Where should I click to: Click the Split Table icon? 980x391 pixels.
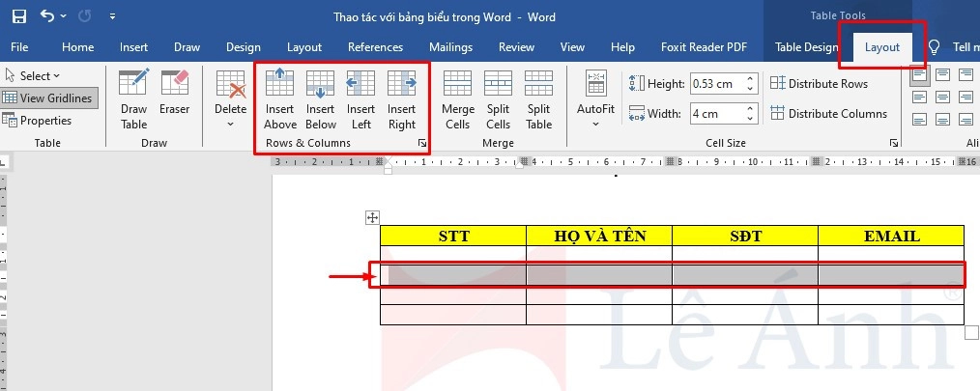538,99
